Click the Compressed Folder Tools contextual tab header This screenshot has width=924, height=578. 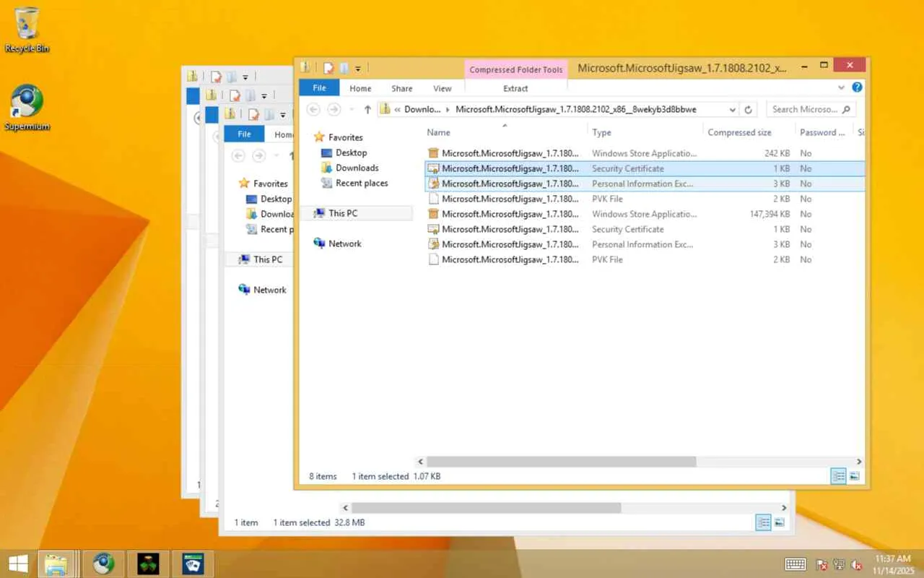click(x=516, y=69)
